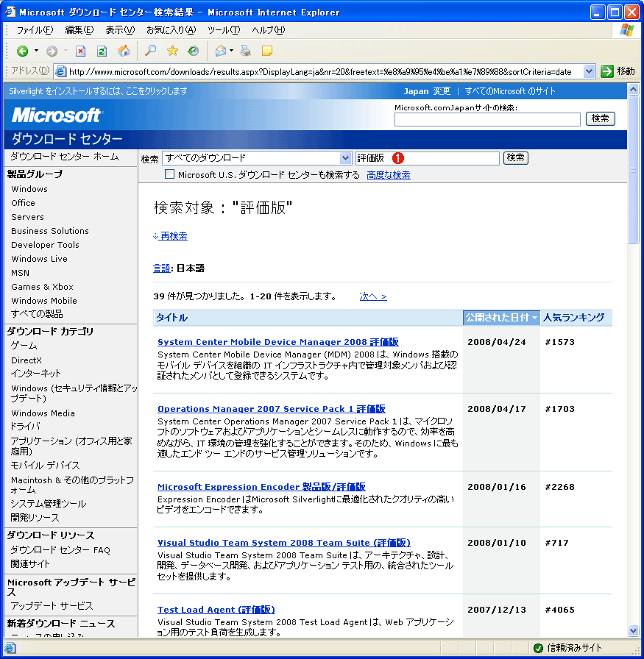Screen dimensions: 644x659
Task: Click the page icon in the address bar
Action: 61,71
